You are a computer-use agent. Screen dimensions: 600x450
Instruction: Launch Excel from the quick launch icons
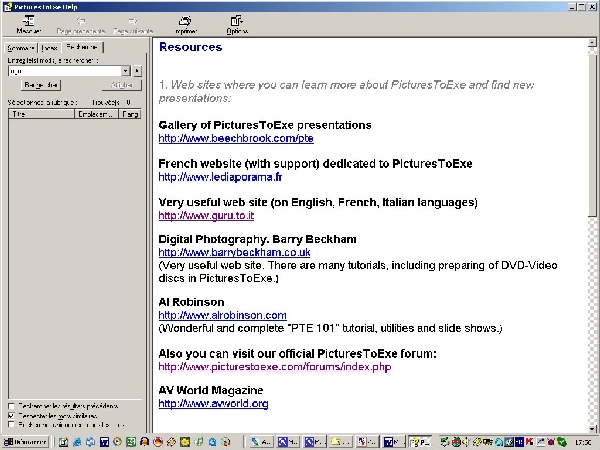tap(131, 442)
